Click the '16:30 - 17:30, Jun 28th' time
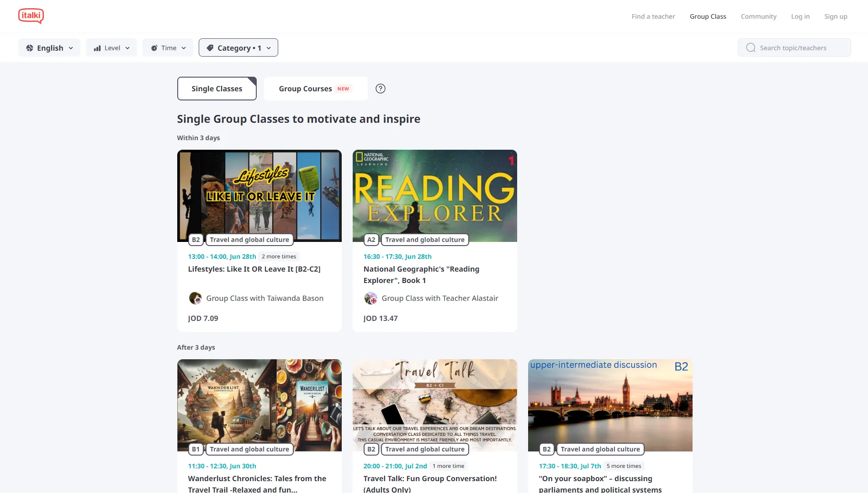Viewport: 868px width, 493px height. 397,257
